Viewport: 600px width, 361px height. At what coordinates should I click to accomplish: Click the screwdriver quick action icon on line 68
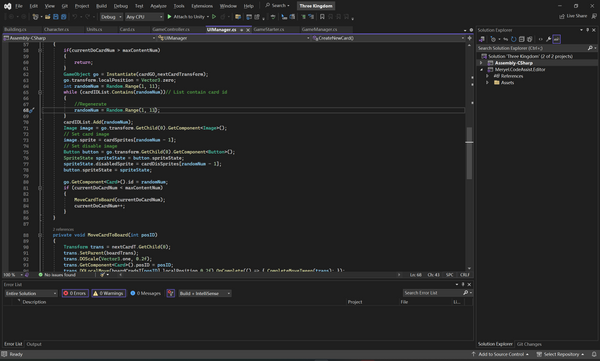[x=32, y=110]
